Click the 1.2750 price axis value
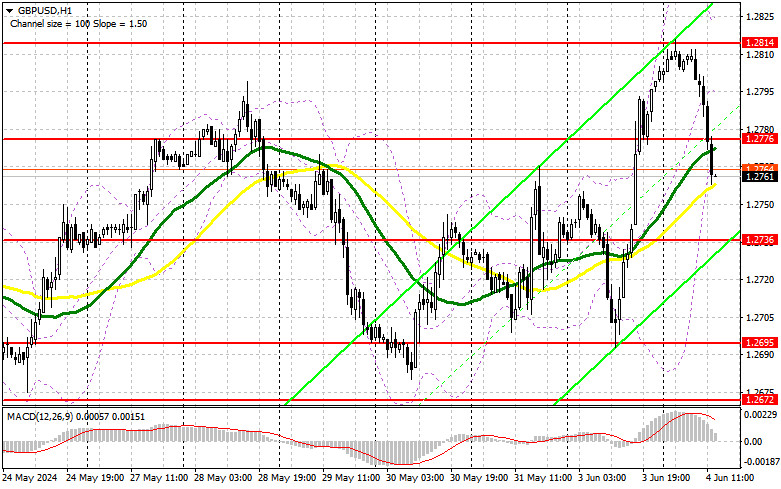 pyautogui.click(x=760, y=205)
